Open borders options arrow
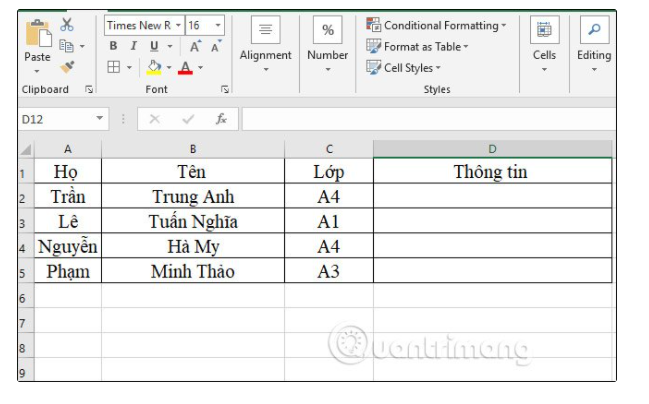The image size is (649, 404). coord(129,67)
